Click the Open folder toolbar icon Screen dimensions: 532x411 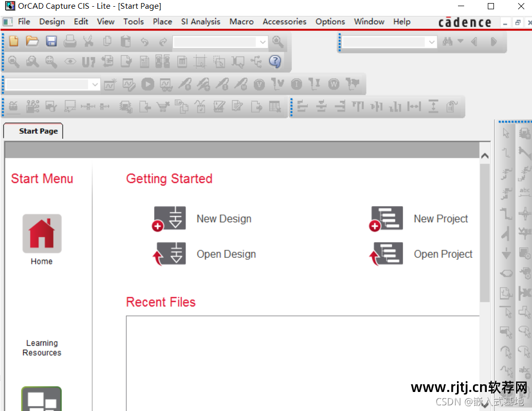pos(32,42)
